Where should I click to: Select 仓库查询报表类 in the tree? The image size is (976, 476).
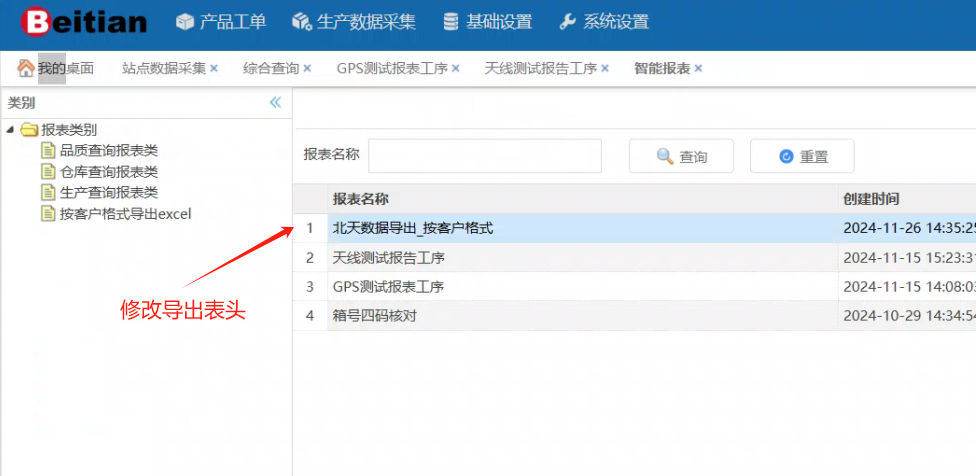pyautogui.click(x=108, y=171)
